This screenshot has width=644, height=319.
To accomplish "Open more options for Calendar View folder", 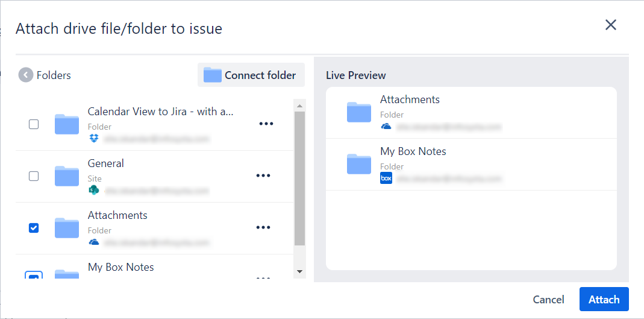I will [x=266, y=124].
